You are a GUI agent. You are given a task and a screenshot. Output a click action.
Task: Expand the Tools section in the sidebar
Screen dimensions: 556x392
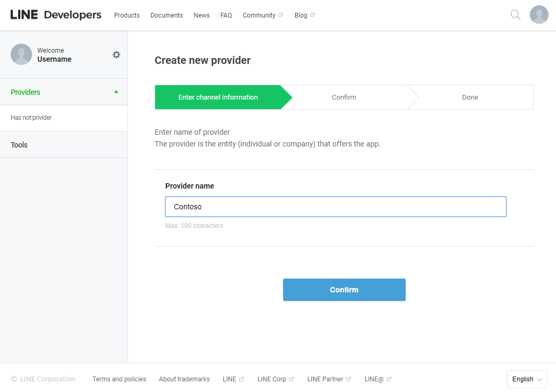click(19, 144)
